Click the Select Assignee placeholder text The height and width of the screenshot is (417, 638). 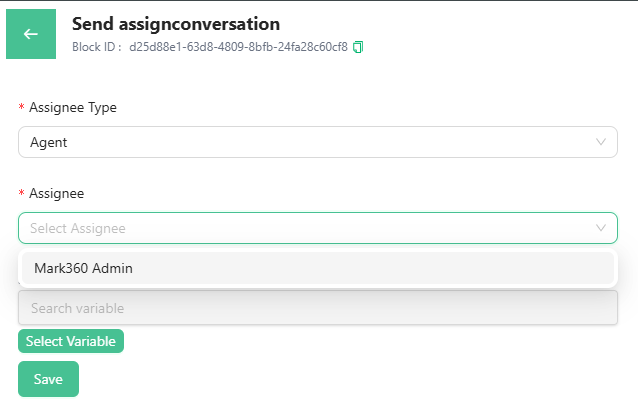pos(78,228)
